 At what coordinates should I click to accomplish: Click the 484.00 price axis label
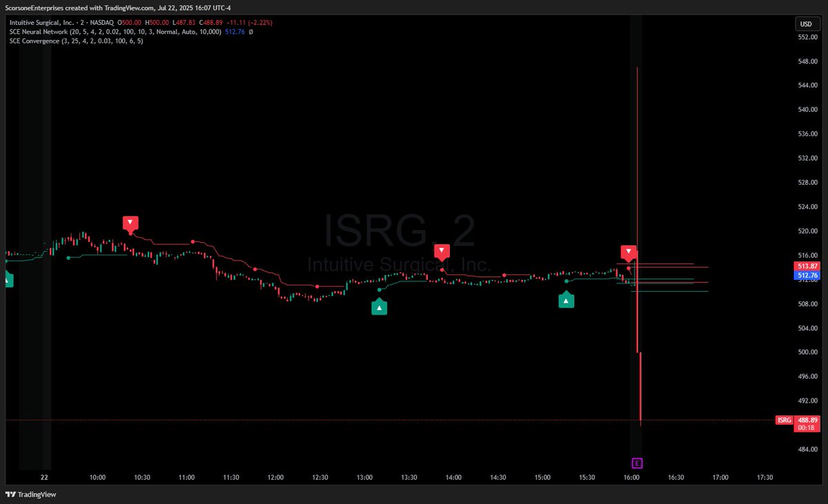coord(807,450)
